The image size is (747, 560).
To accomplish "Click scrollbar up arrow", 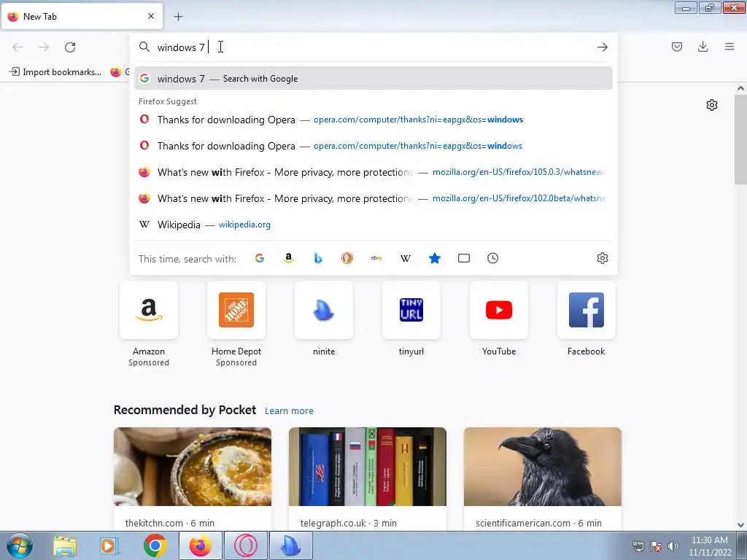I will click(x=740, y=88).
